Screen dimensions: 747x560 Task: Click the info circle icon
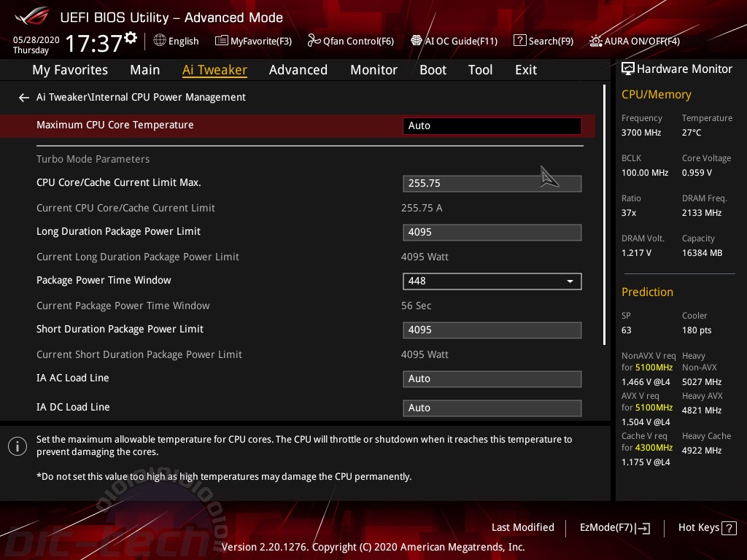[x=18, y=446]
